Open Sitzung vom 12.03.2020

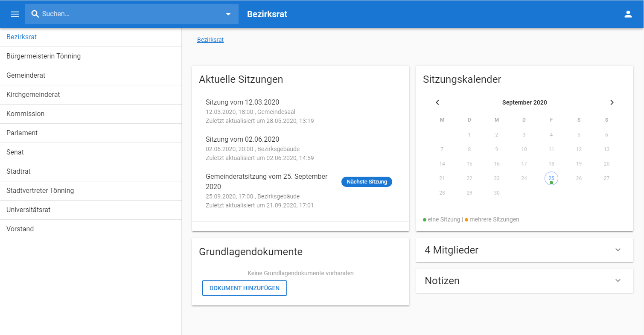click(x=242, y=102)
